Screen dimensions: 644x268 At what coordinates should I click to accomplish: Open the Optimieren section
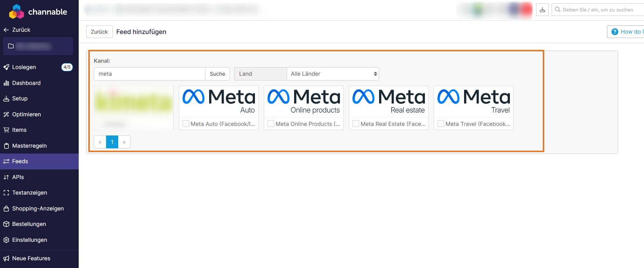click(26, 114)
